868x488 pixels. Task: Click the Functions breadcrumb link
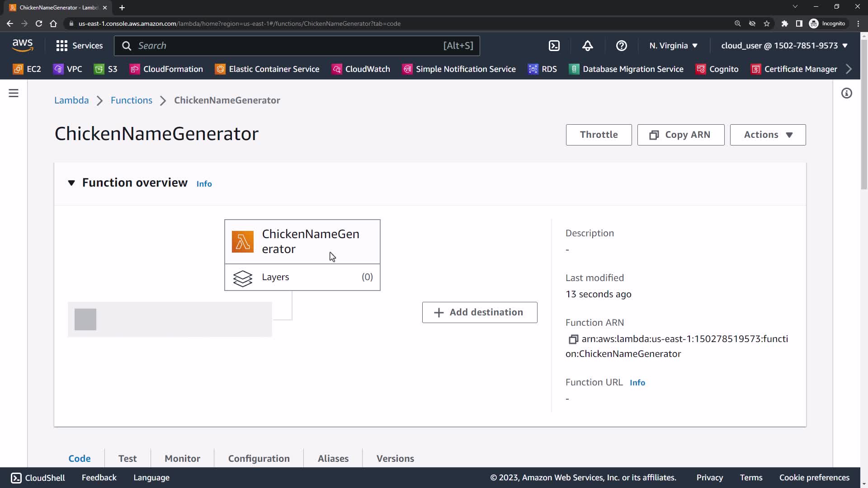point(131,100)
